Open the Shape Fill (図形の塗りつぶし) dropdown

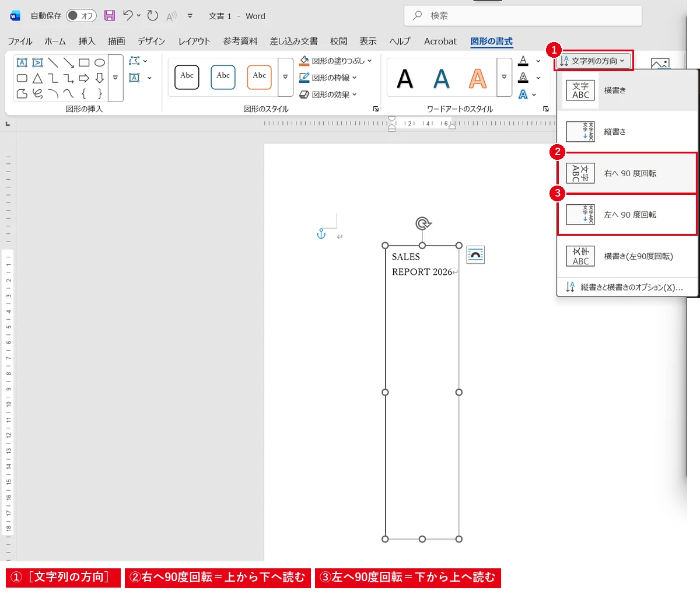tap(335, 61)
